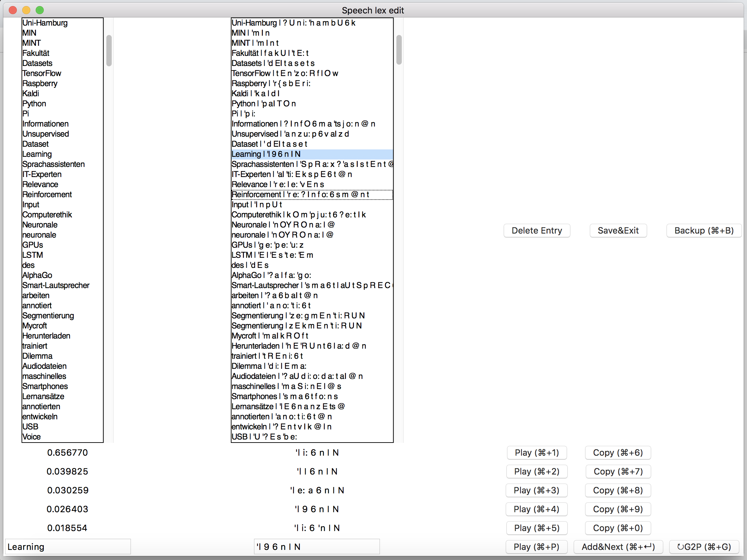Regenerate pronunciation with the G2P button
Image resolution: width=747 pixels, height=560 pixels.
tap(704, 547)
